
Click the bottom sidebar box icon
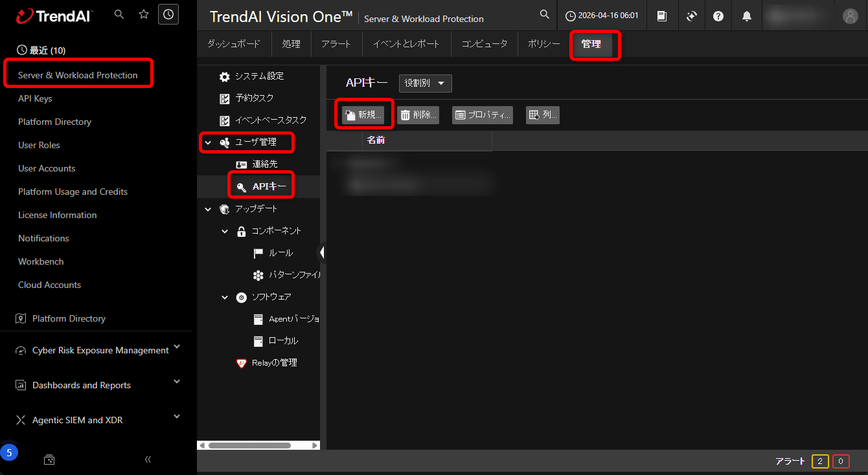point(49,459)
